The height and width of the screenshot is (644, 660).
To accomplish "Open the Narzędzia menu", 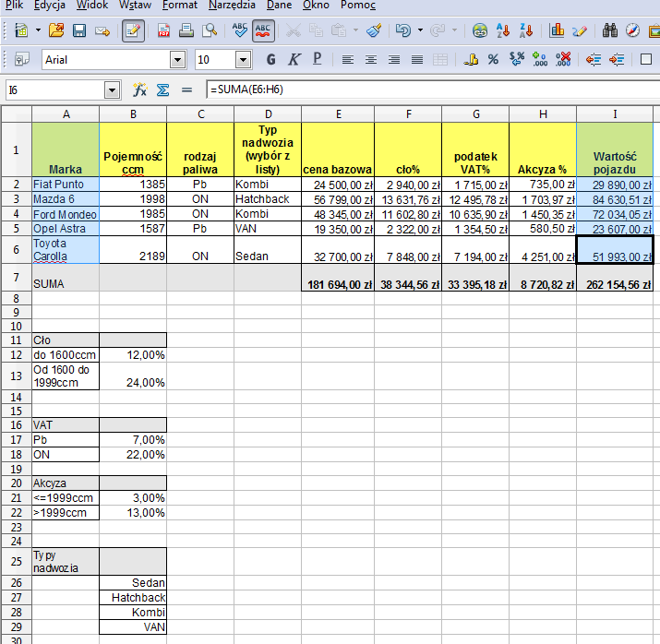I will coord(232,5).
